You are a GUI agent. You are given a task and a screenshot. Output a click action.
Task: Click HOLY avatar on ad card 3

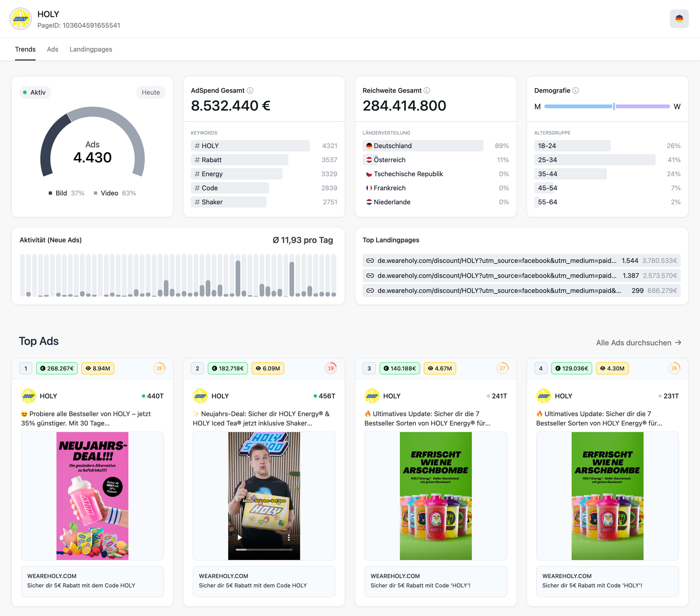click(x=372, y=396)
